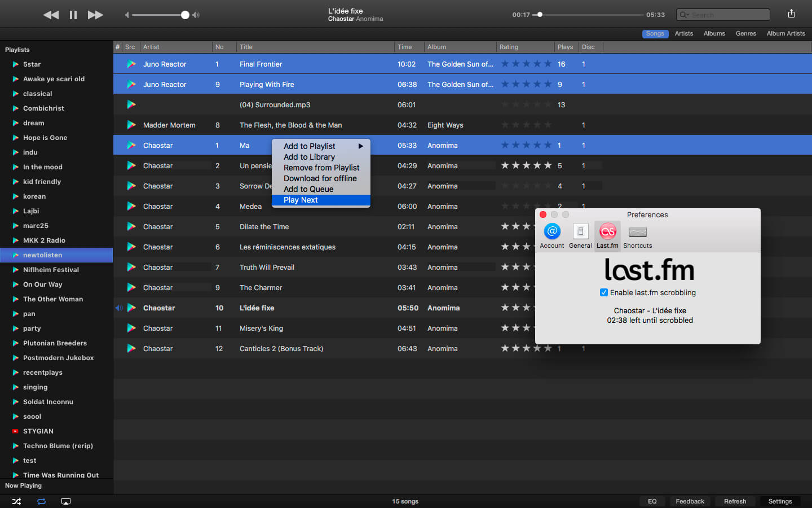Sort tracks by Title column header
The image size is (812, 508).
(315, 47)
